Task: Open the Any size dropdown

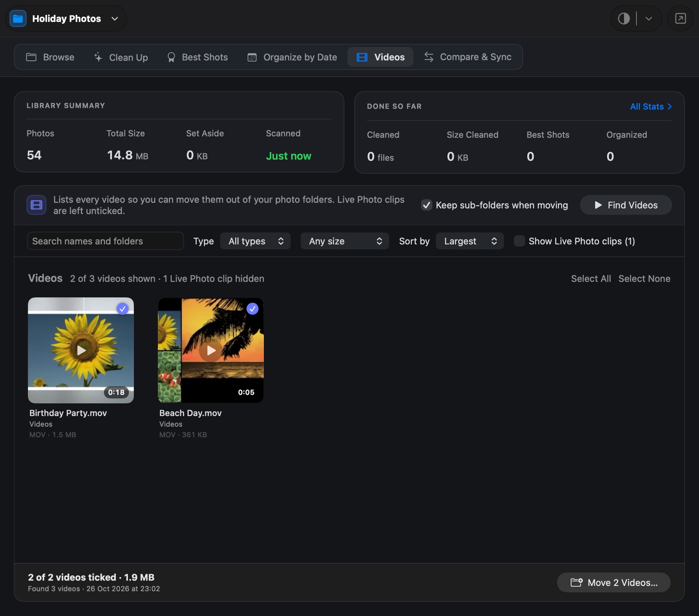Action: [x=345, y=241]
